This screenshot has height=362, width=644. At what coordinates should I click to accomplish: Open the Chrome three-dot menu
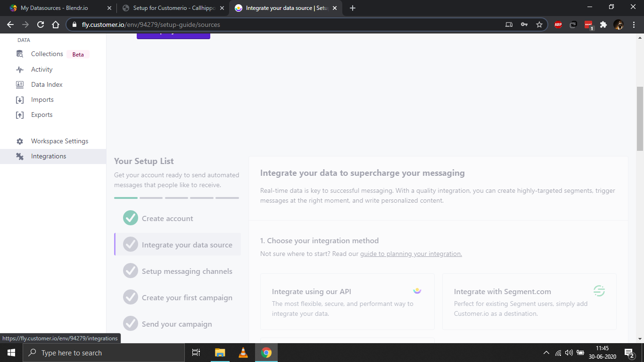633,25
